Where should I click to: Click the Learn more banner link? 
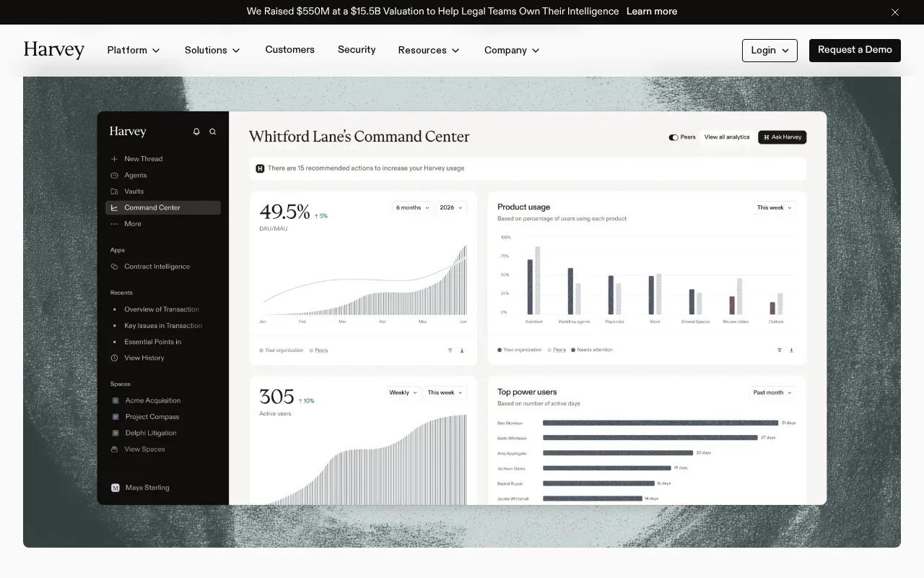(652, 12)
